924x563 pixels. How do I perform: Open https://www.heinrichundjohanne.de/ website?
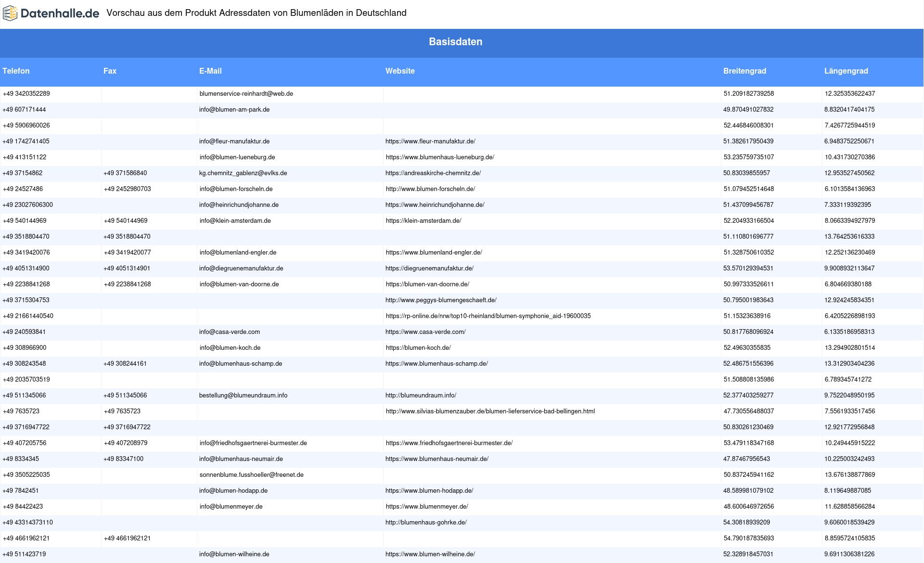(435, 205)
